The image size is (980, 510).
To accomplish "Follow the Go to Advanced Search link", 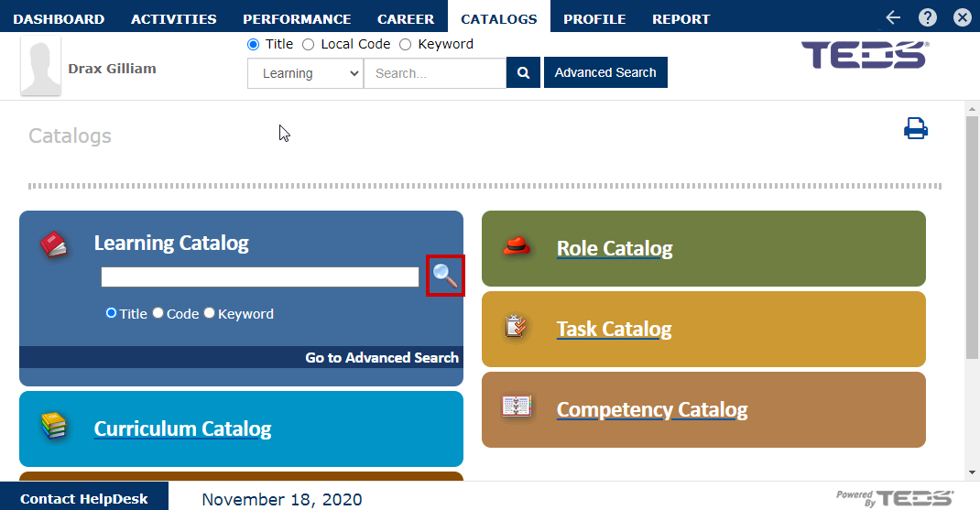I will [382, 357].
